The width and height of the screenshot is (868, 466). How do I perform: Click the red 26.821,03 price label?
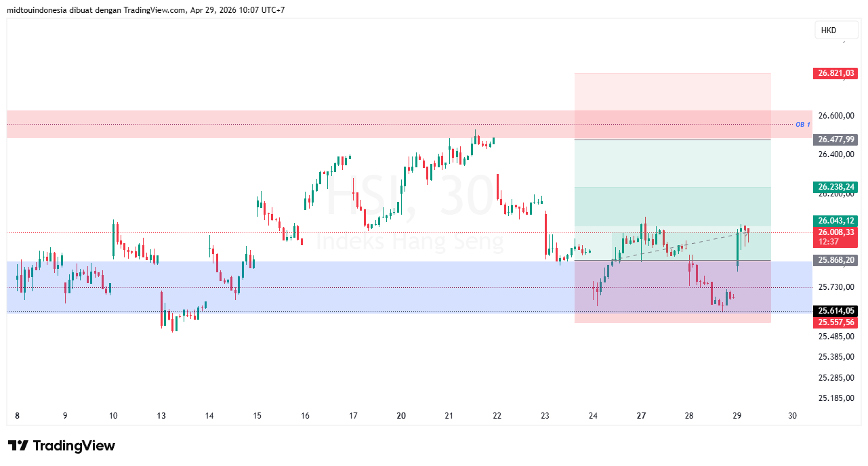tap(835, 73)
